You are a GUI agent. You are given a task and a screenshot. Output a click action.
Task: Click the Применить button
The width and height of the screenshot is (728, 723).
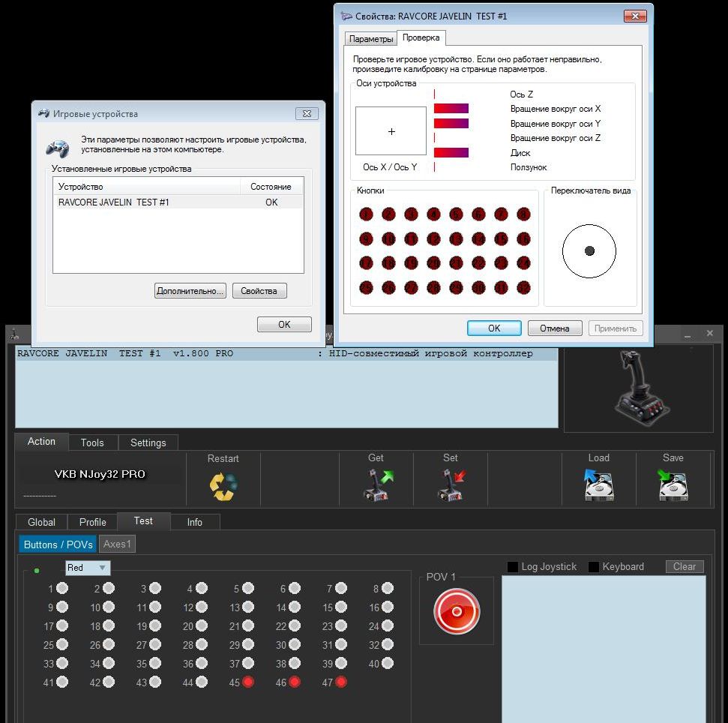coord(616,328)
